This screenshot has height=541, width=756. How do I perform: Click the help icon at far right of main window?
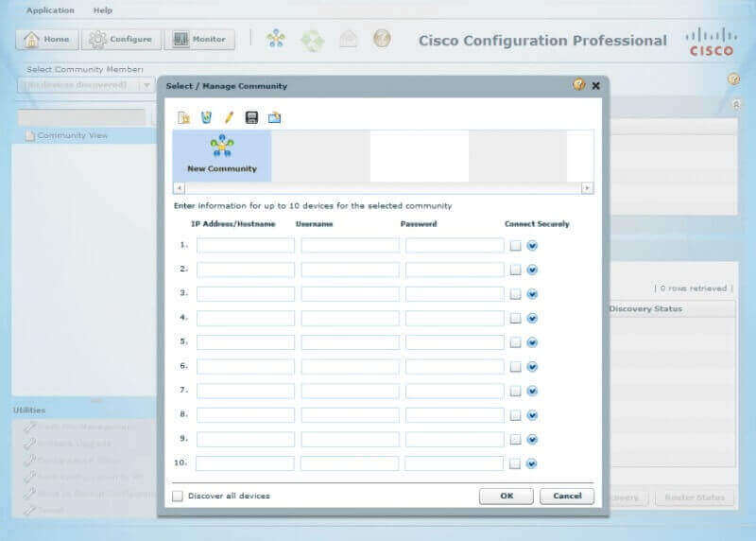pyautogui.click(x=733, y=79)
